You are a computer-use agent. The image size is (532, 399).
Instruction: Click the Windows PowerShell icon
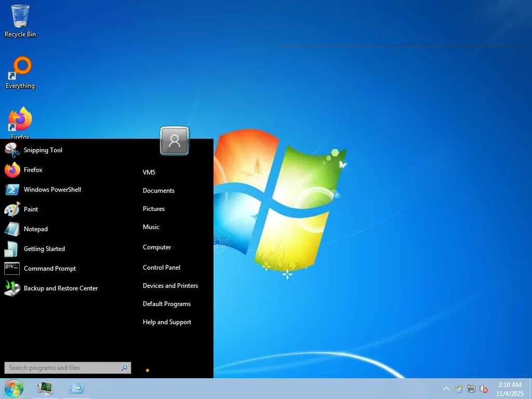(12, 189)
